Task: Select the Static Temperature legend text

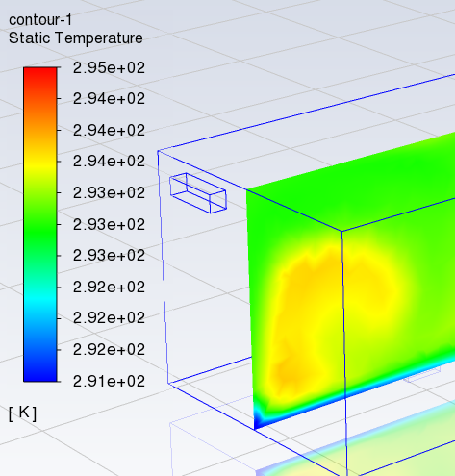Action: (76, 38)
